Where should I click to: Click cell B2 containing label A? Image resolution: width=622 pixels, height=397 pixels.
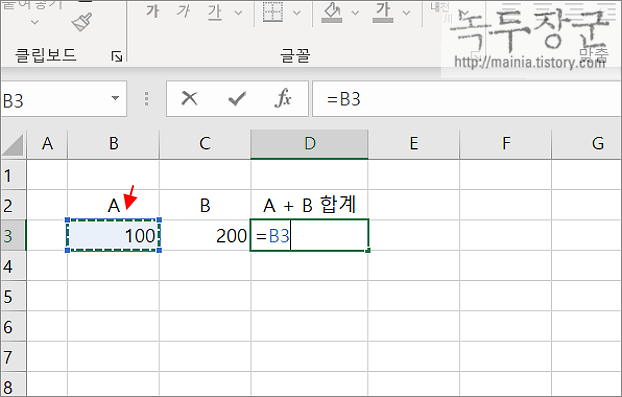coord(113,205)
